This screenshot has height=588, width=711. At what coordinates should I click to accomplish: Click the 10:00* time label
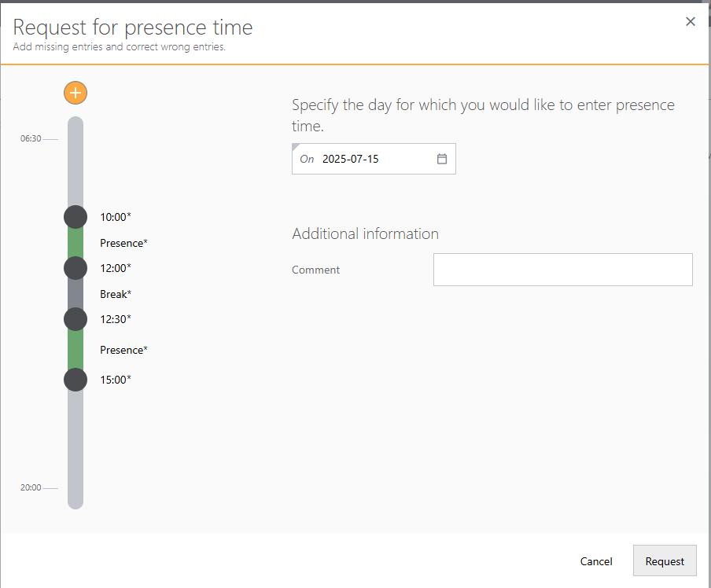point(116,217)
